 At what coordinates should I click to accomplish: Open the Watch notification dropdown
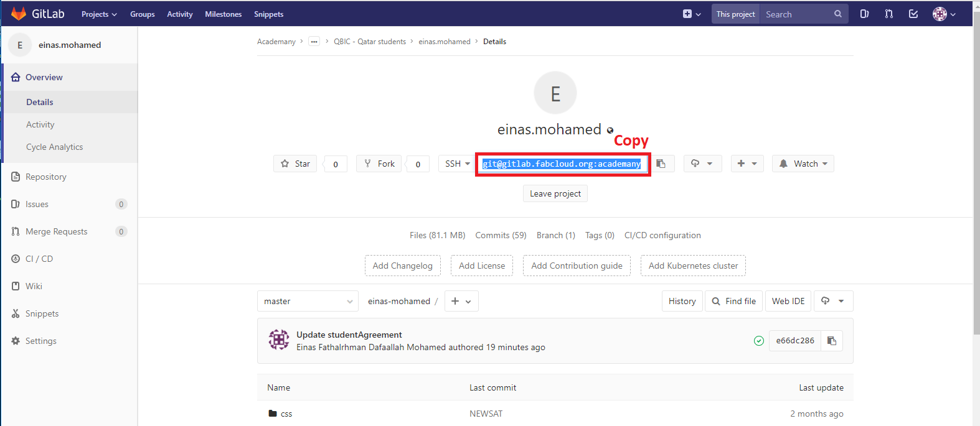(x=803, y=164)
